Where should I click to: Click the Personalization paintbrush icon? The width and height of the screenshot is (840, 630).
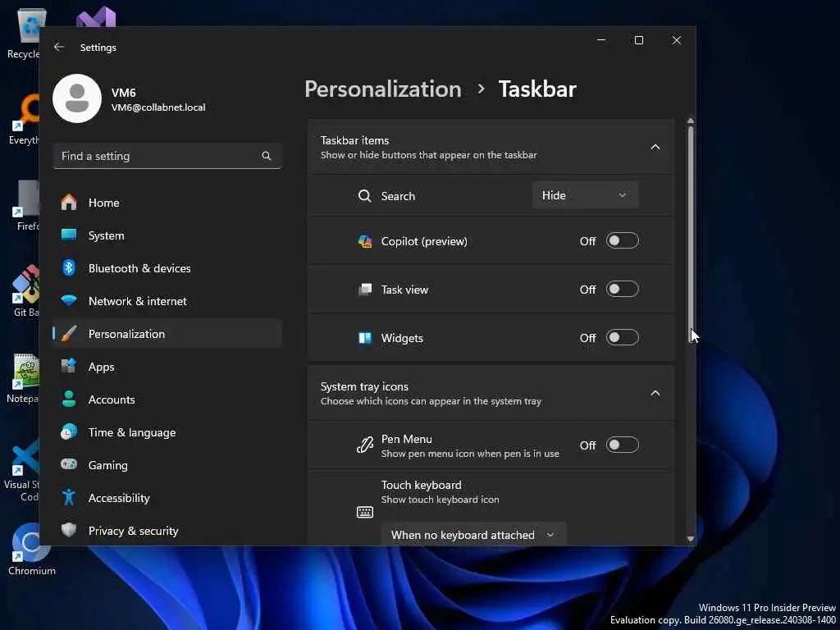coord(69,333)
